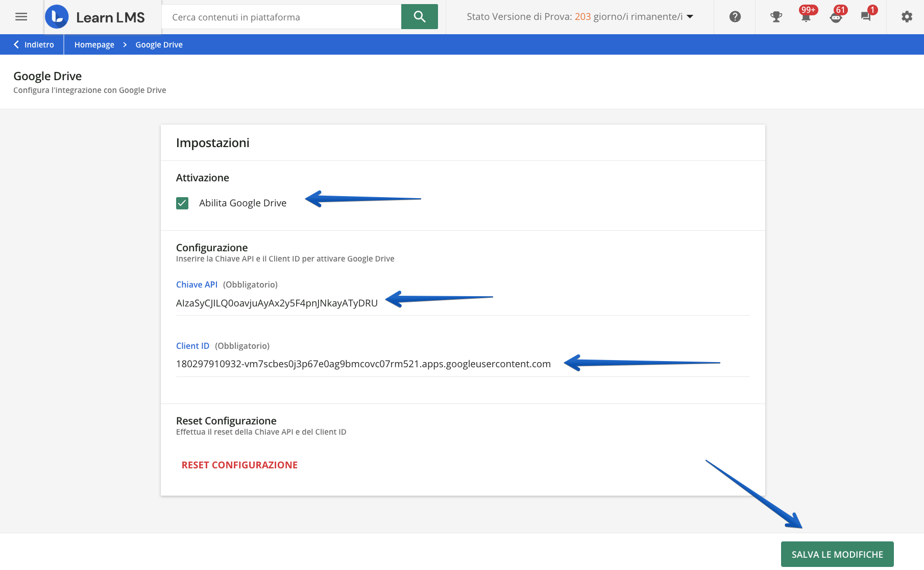The image size is (924, 570).
Task: Save changes with SALVA LE MODIFICHE
Action: pyautogui.click(x=837, y=554)
